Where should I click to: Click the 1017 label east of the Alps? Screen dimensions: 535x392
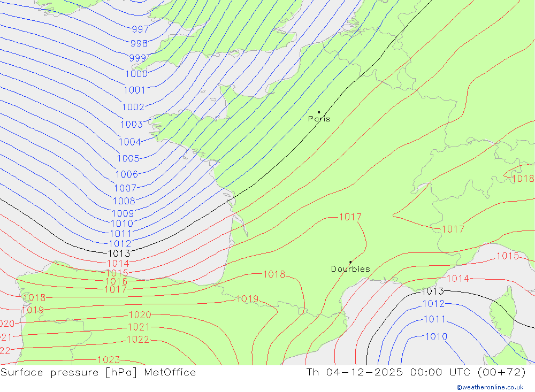pos(453,229)
